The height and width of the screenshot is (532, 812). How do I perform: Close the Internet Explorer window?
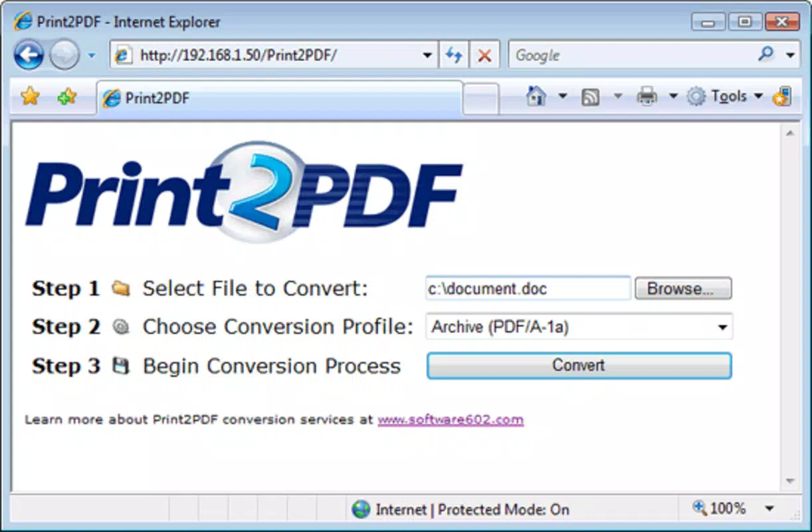click(781, 22)
